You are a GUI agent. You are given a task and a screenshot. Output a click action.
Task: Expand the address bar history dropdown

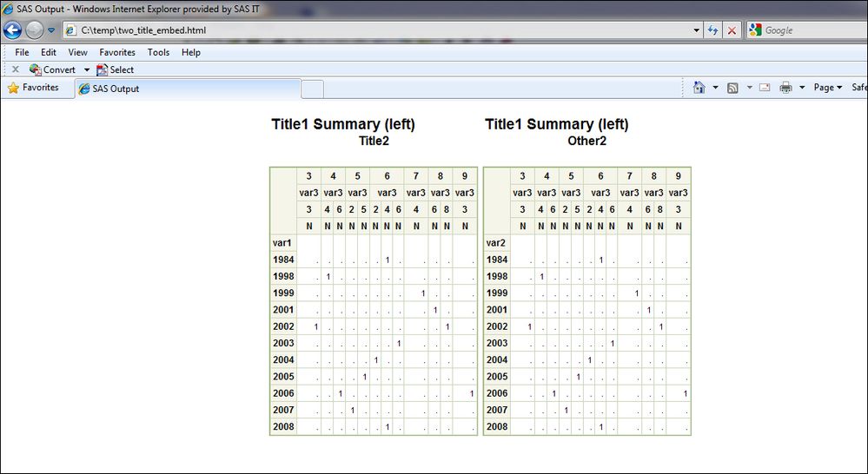pos(696,30)
